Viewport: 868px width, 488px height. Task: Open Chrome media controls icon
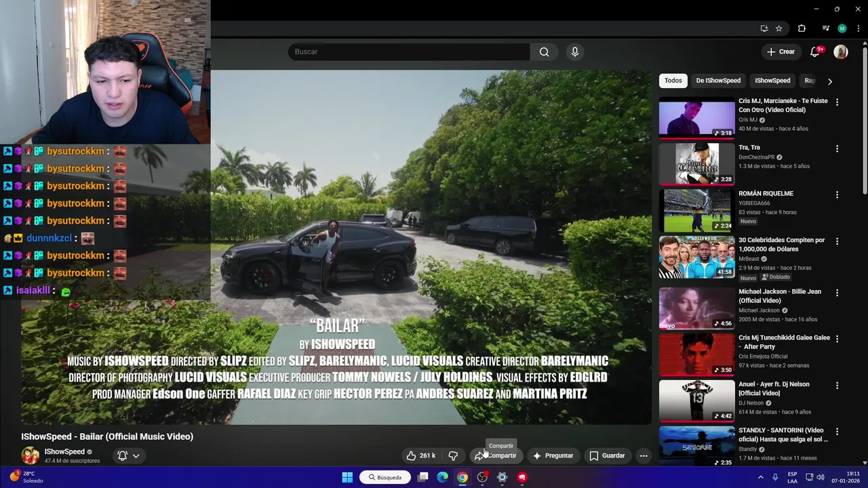pyautogui.click(x=825, y=28)
